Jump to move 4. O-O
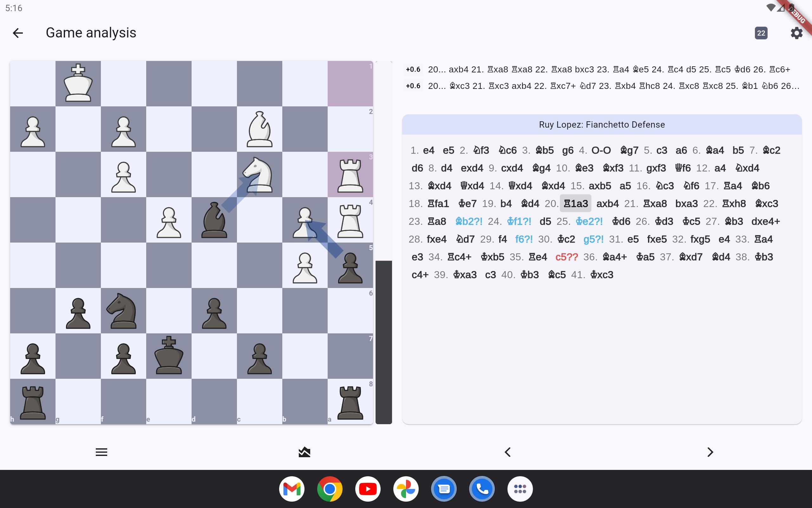 [601, 150]
